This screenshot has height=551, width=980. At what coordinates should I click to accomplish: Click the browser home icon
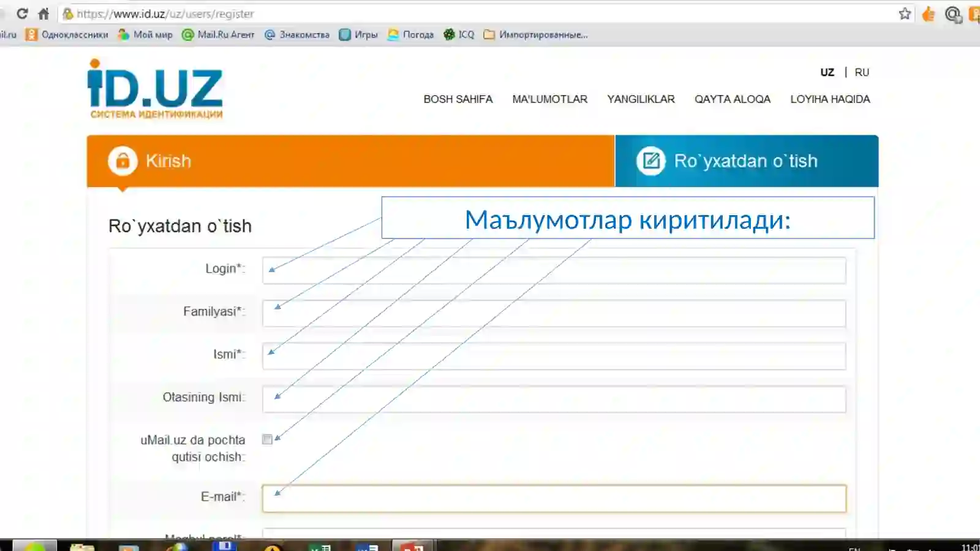click(43, 13)
